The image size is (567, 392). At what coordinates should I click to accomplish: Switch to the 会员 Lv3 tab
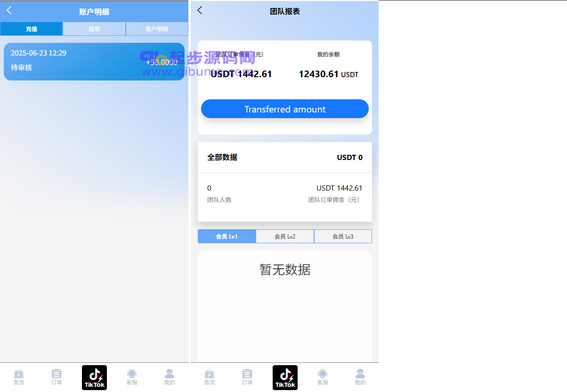[x=343, y=236]
